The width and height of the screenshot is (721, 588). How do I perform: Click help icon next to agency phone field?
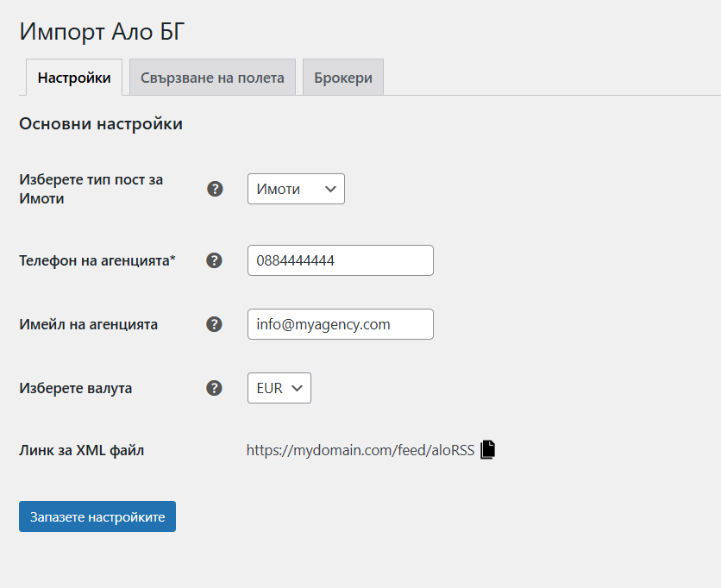[x=215, y=260]
